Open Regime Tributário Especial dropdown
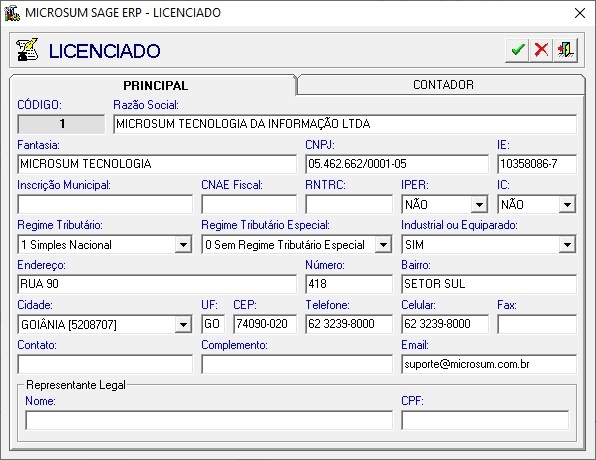The height and width of the screenshot is (460, 596). coord(383,244)
